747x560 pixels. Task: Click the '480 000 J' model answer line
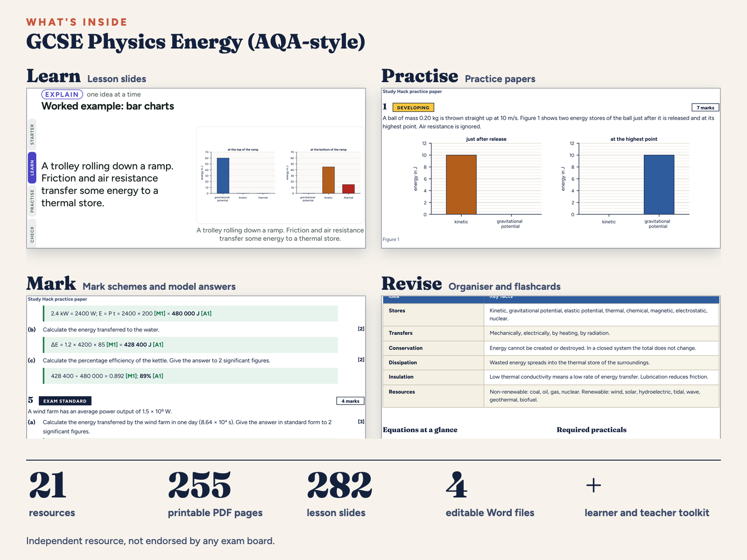point(190,314)
